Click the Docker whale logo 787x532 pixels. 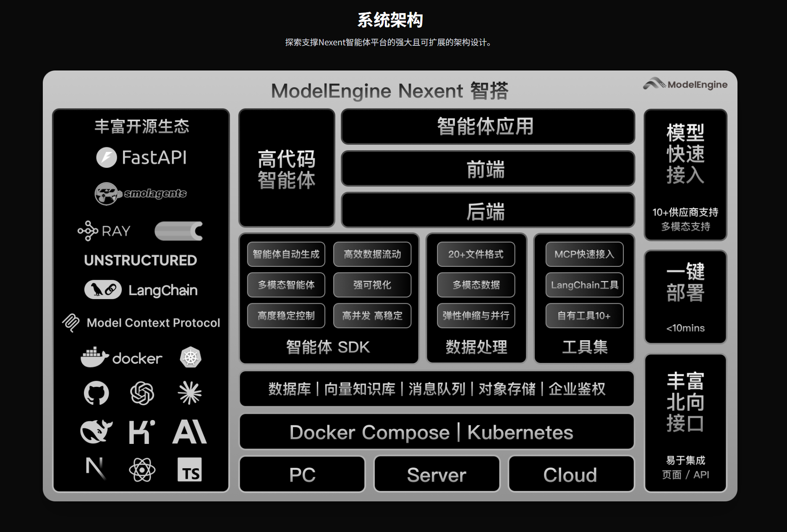point(121,357)
